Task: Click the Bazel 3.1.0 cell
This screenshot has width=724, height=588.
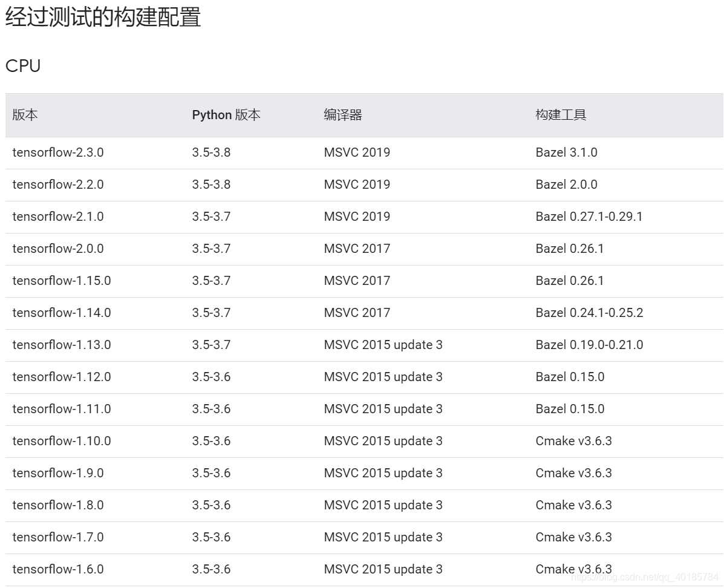Action: pos(566,152)
